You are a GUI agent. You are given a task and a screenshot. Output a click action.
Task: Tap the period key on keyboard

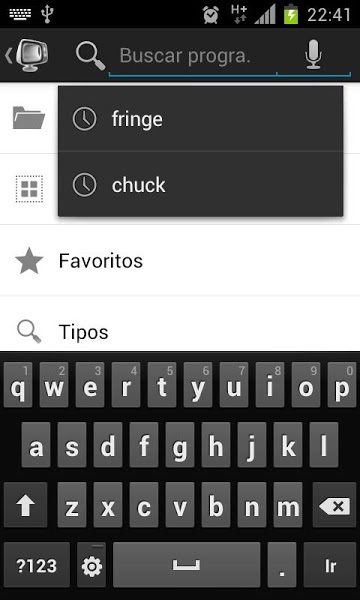point(282,565)
